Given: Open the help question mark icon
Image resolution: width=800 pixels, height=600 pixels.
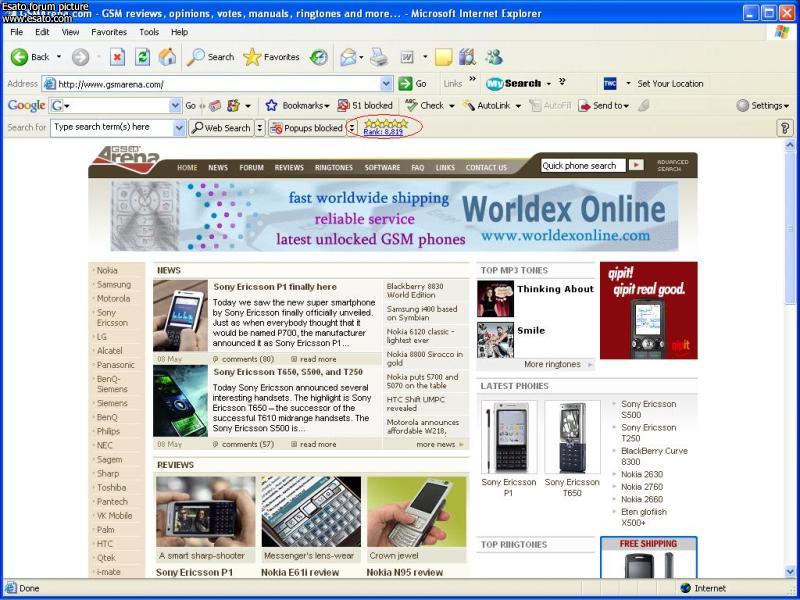Looking at the screenshot, I should 785,128.
